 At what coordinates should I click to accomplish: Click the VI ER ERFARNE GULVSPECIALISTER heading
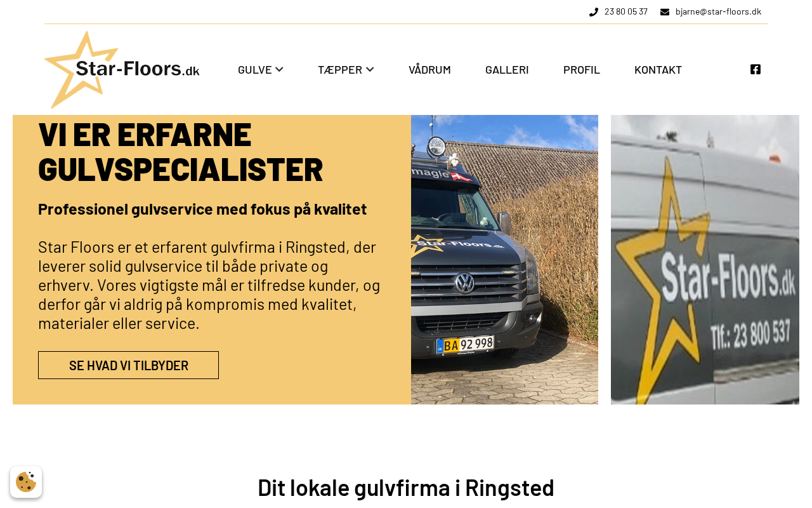[181, 151]
